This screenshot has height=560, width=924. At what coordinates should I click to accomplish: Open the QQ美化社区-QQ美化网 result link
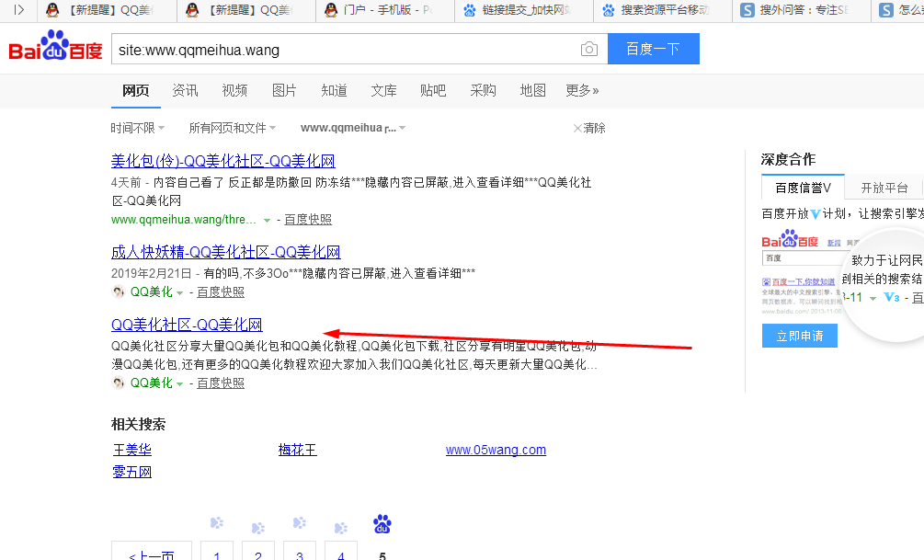187,324
